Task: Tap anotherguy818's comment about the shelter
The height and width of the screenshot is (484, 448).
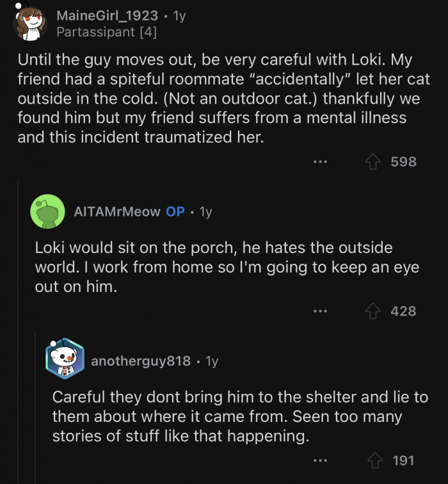Action: (x=240, y=416)
